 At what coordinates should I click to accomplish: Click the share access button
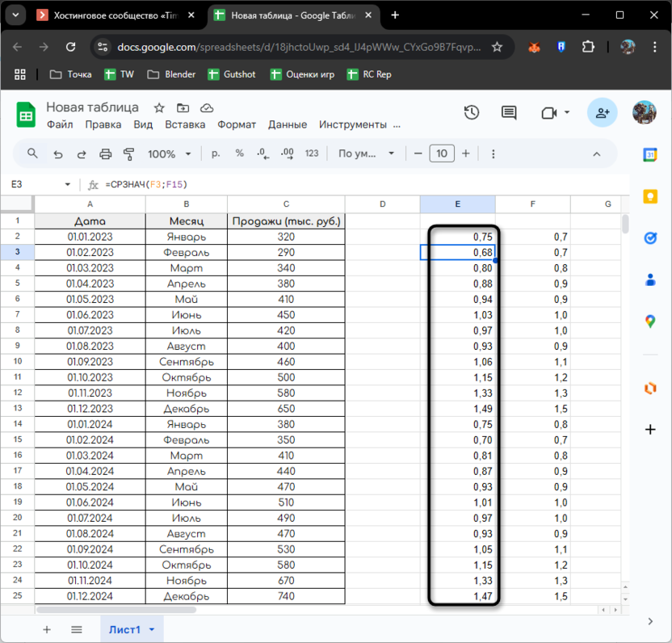coord(602,113)
